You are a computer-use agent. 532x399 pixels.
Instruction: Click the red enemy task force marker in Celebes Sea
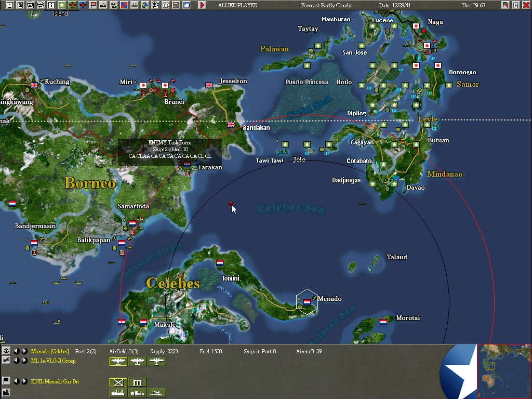(x=230, y=204)
